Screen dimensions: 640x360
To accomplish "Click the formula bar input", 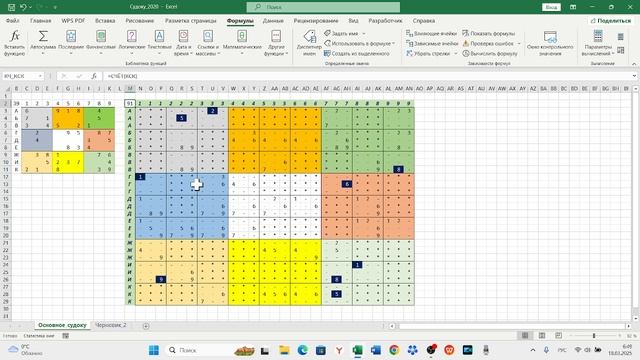I will point(367,76).
